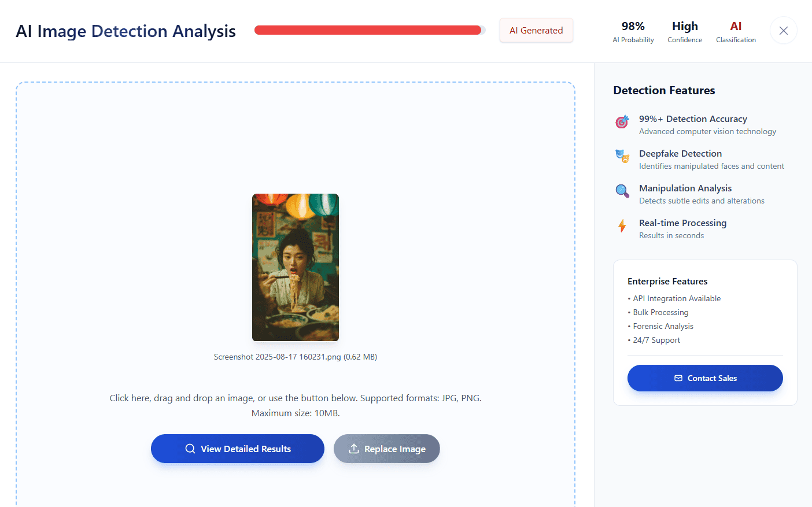Click the Deepfake Detection label
This screenshot has height=507, width=812.
(x=680, y=153)
